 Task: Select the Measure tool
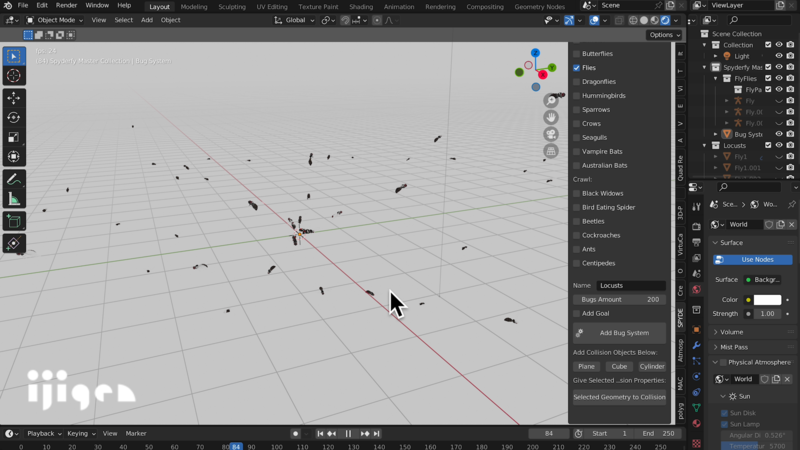(x=14, y=199)
